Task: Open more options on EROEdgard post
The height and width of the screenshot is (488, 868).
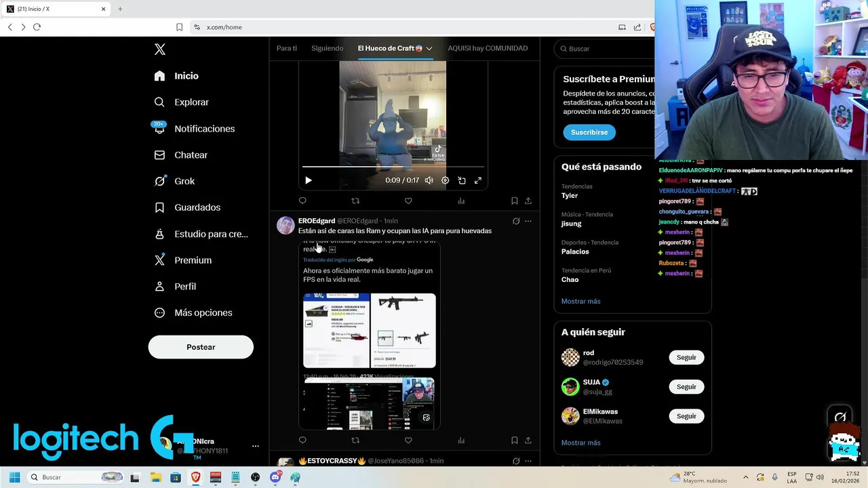Action: point(528,221)
